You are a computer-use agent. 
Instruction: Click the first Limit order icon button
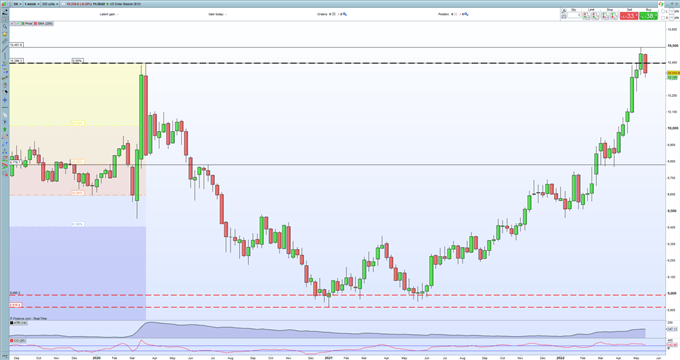pyautogui.click(x=586, y=16)
